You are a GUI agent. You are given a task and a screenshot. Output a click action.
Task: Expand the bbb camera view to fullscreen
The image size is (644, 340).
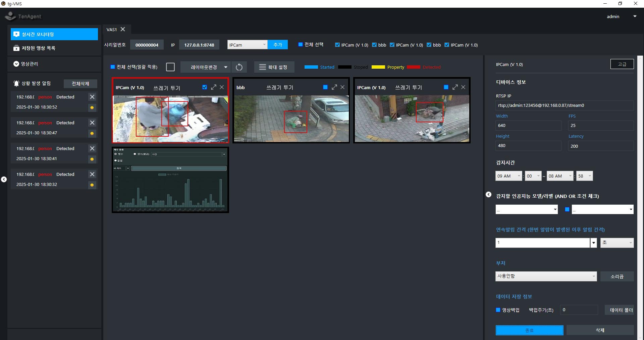click(x=334, y=87)
